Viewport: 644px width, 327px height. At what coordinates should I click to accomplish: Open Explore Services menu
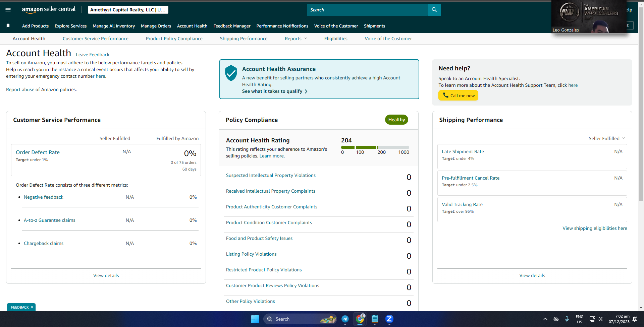(70, 26)
